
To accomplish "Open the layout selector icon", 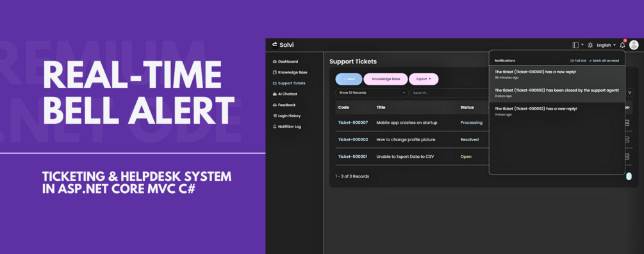I will [575, 45].
